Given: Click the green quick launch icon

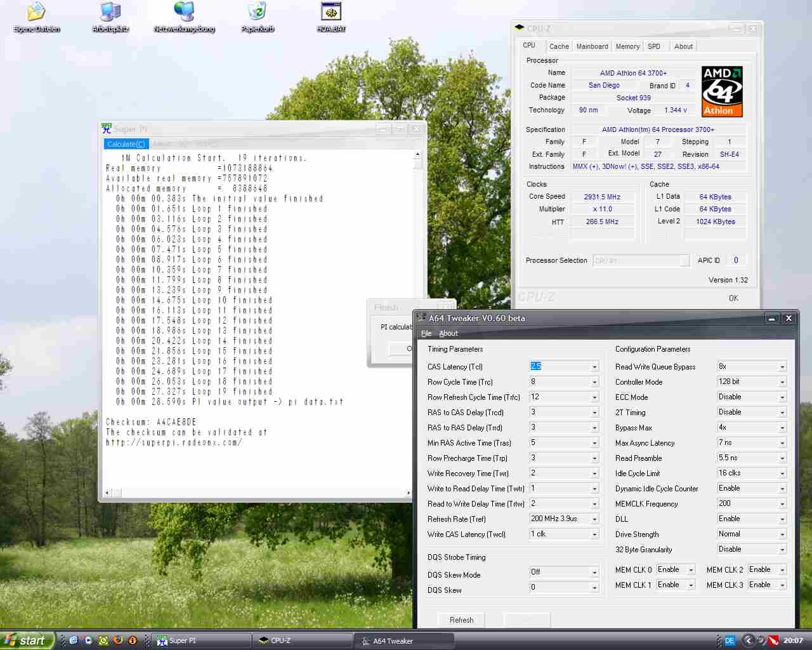Looking at the screenshot, I should point(103,640).
